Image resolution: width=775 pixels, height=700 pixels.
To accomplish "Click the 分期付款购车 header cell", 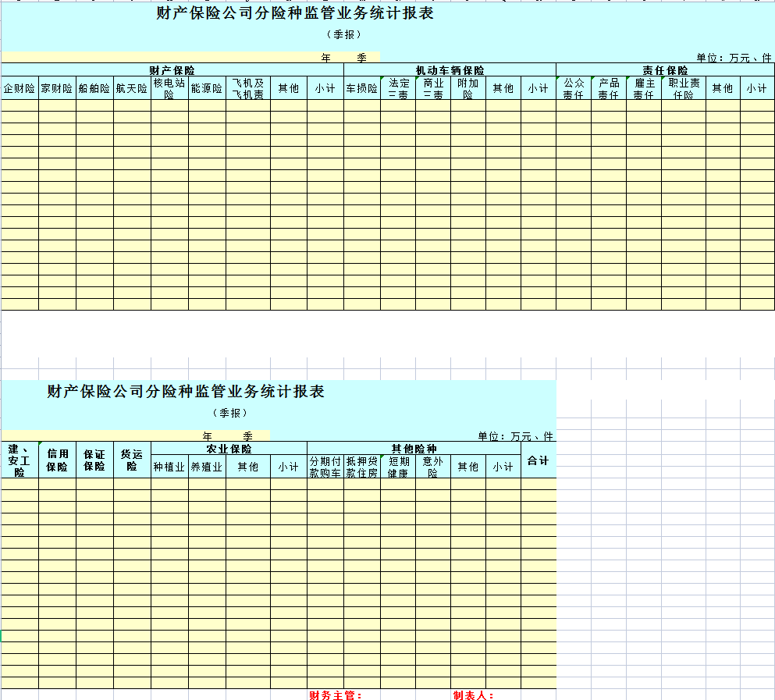I will (325, 467).
